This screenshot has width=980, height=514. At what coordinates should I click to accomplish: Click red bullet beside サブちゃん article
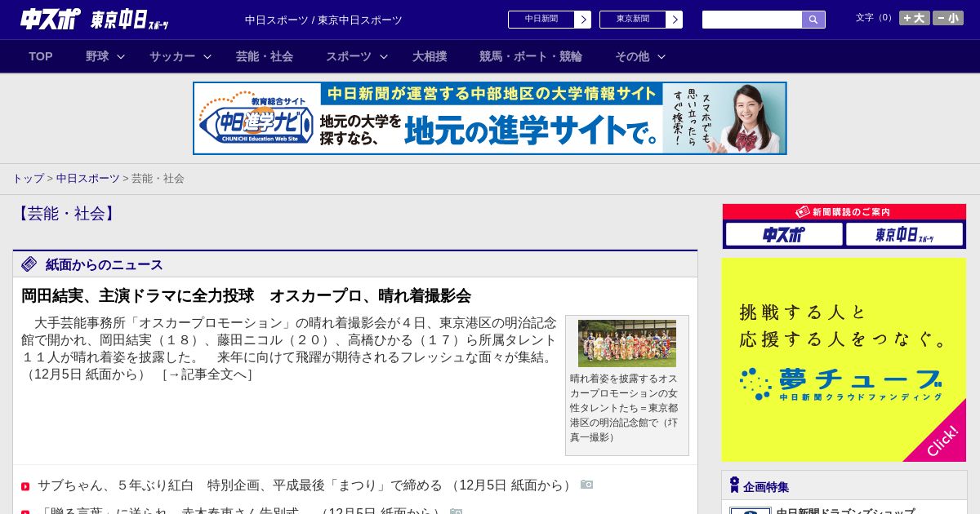click(25, 486)
